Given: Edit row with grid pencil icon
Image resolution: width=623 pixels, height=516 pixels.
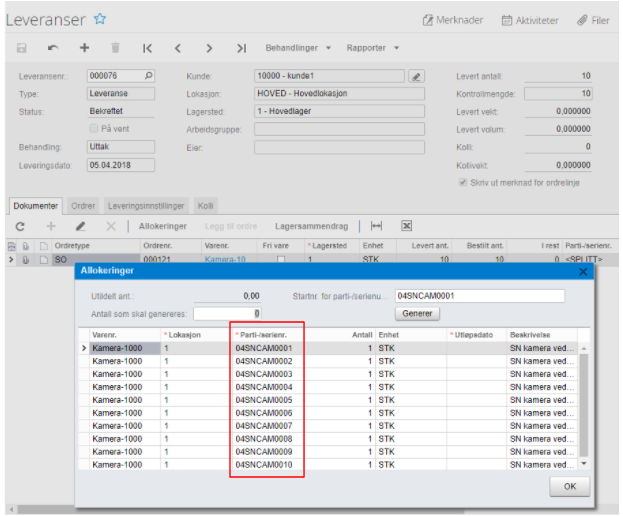Looking at the screenshot, I should coord(81,226).
